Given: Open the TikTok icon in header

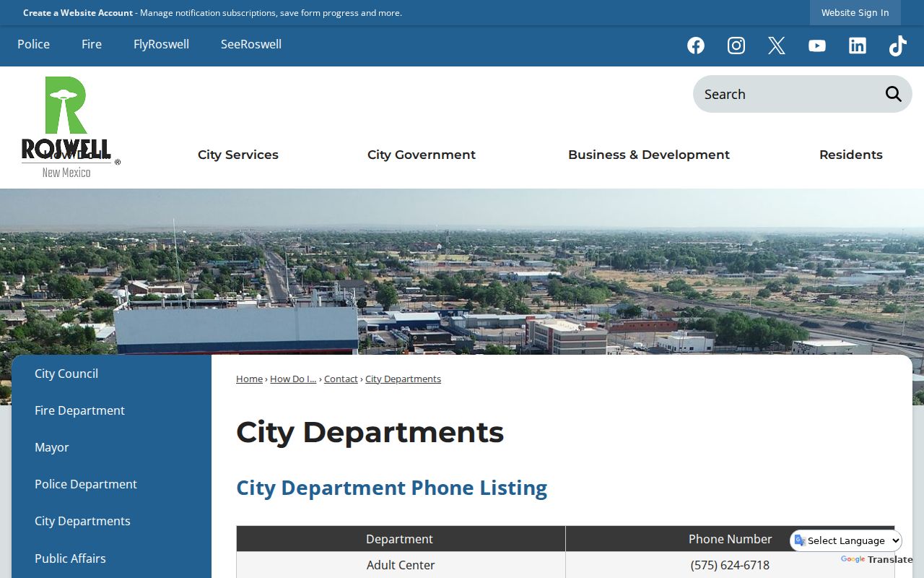Looking at the screenshot, I should 898,46.
